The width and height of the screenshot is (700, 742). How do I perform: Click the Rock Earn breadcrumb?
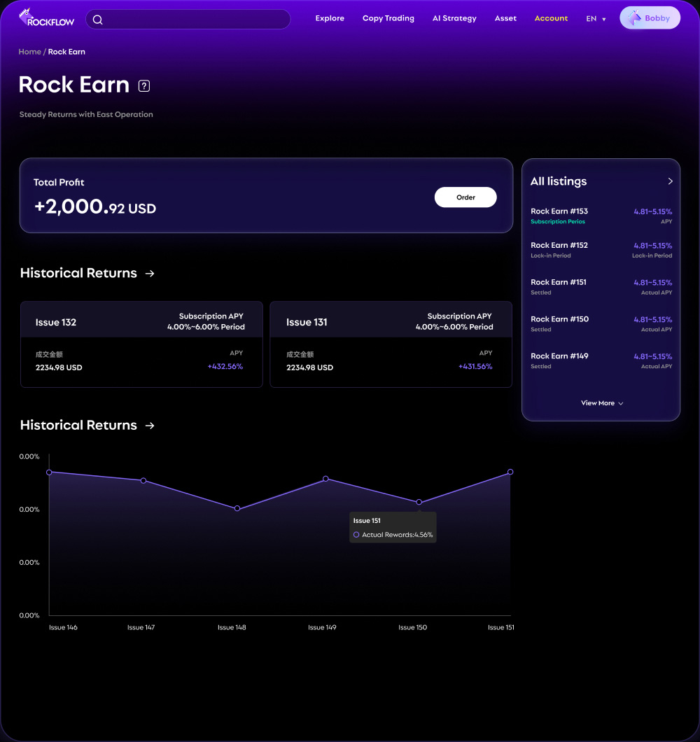66,52
